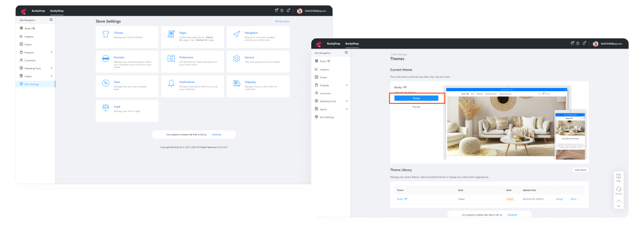Viewport: 644px width, 243px height.
Task: Open the Notifications bell icon card
Action: (x=171, y=83)
